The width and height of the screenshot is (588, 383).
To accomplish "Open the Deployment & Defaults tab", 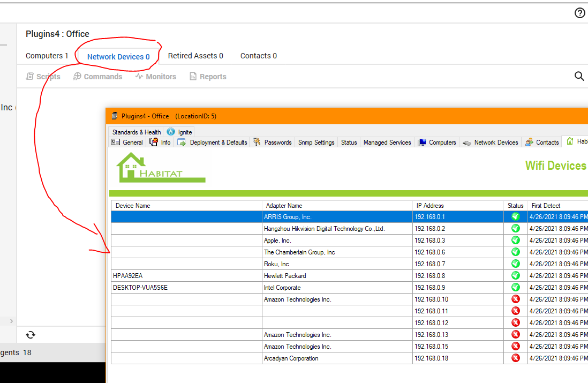I will coord(213,142).
